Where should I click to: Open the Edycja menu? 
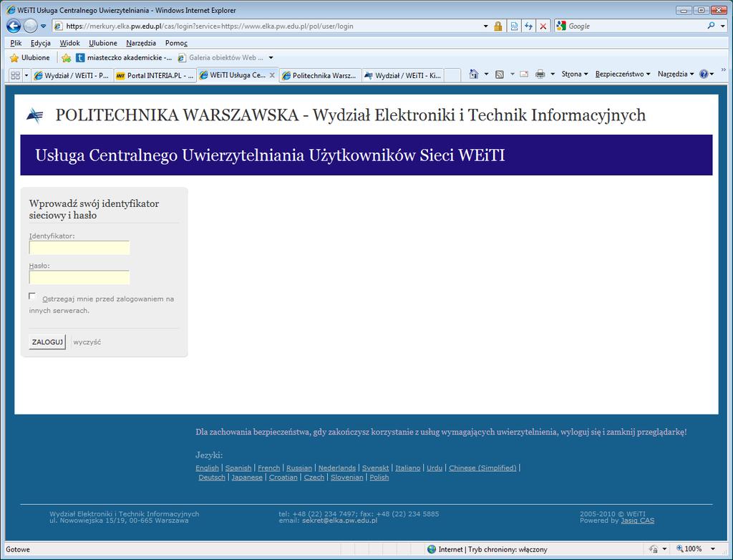pos(41,43)
